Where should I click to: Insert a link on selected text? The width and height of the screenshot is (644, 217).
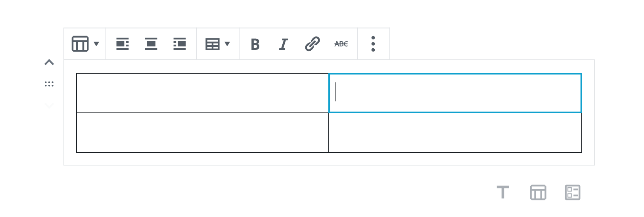(x=312, y=44)
